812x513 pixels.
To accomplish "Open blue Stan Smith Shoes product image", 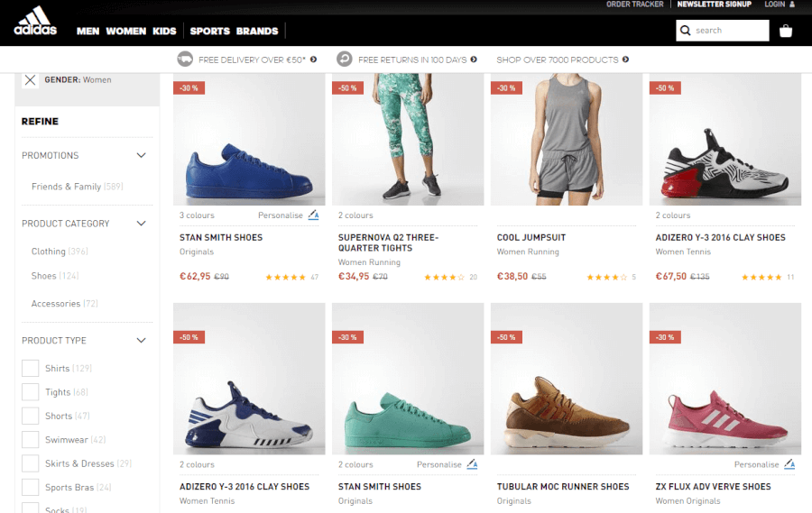I will (x=249, y=139).
